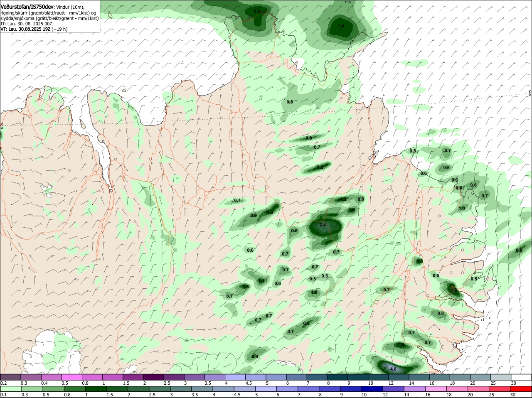532x398 pixels.
Task: Click the 15W longitude label
Action: click(348, 2)
